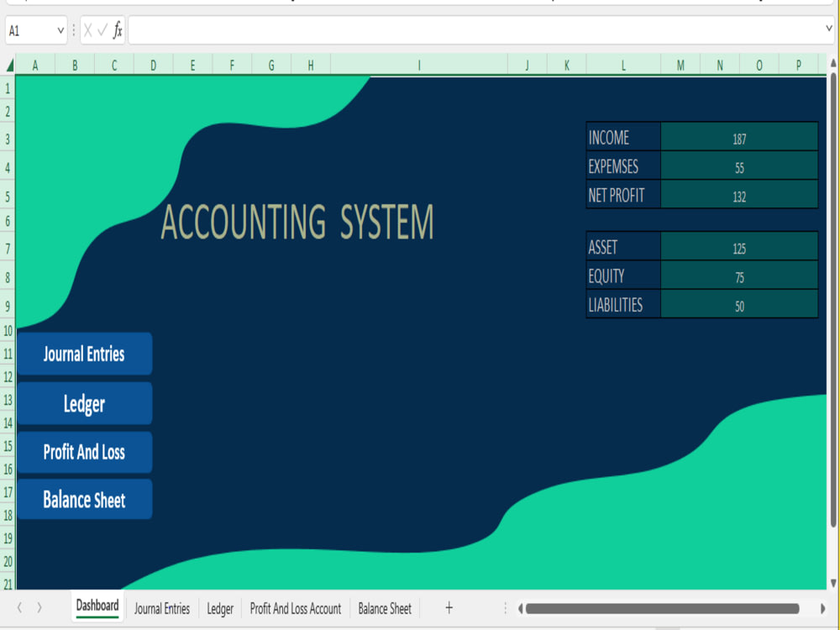The image size is (840, 630).
Task: Click the Enter checkmark beside the formula bar
Action: coord(102,30)
